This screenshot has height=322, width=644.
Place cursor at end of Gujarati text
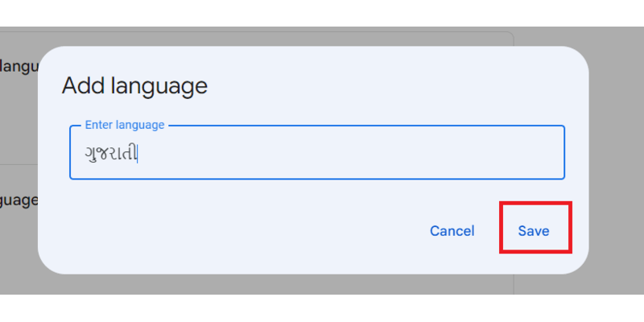tap(139, 153)
